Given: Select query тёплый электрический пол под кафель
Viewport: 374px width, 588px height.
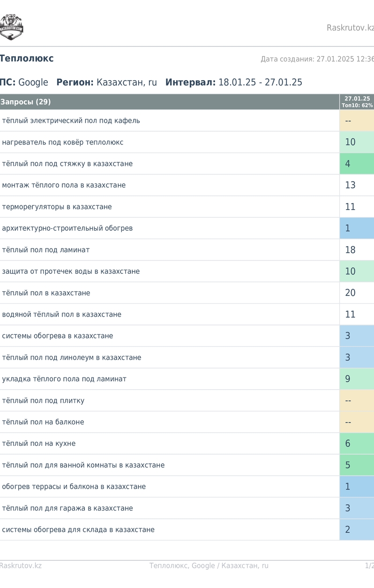Looking at the screenshot, I should [x=71, y=121].
